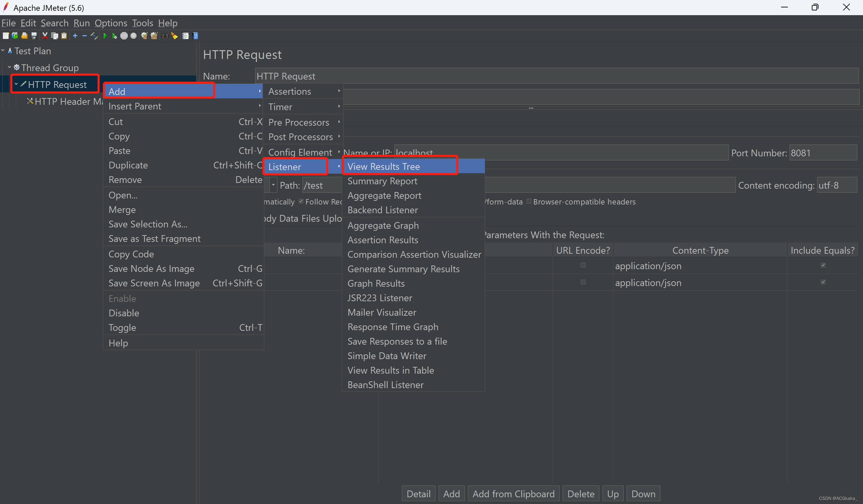Click Add from Clipboard button
The height and width of the screenshot is (504, 863).
(x=513, y=494)
